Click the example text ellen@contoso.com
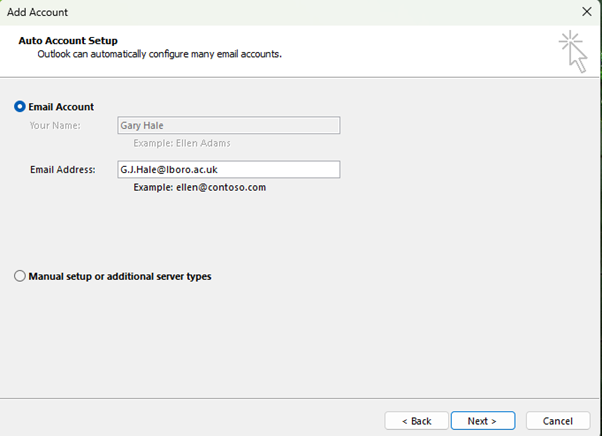 [200, 187]
